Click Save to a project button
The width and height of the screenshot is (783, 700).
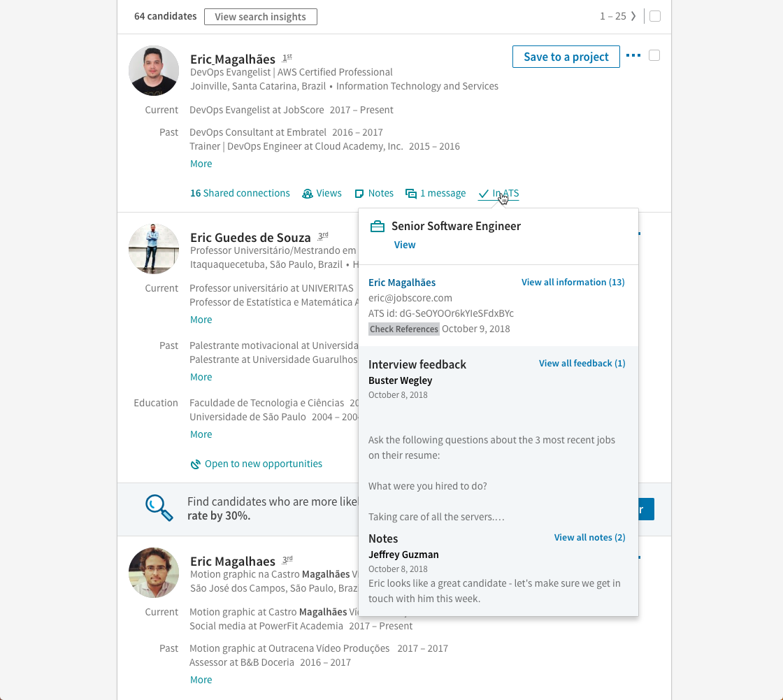coord(566,57)
